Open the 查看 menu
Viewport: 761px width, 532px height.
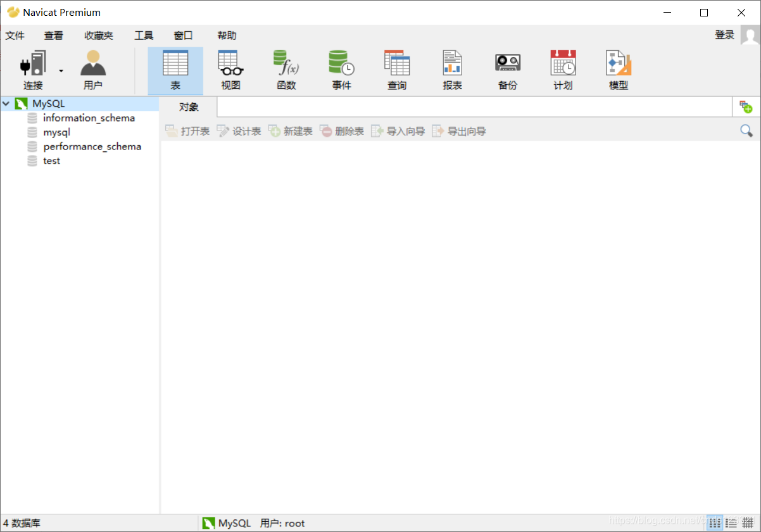54,35
